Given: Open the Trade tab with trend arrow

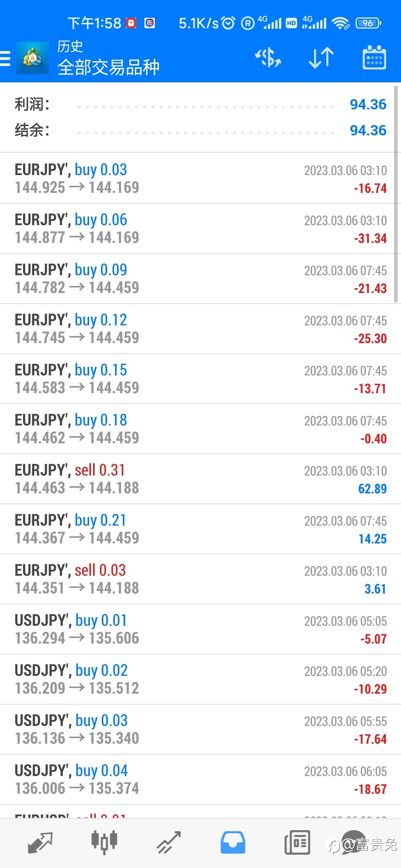Looking at the screenshot, I should click(169, 843).
